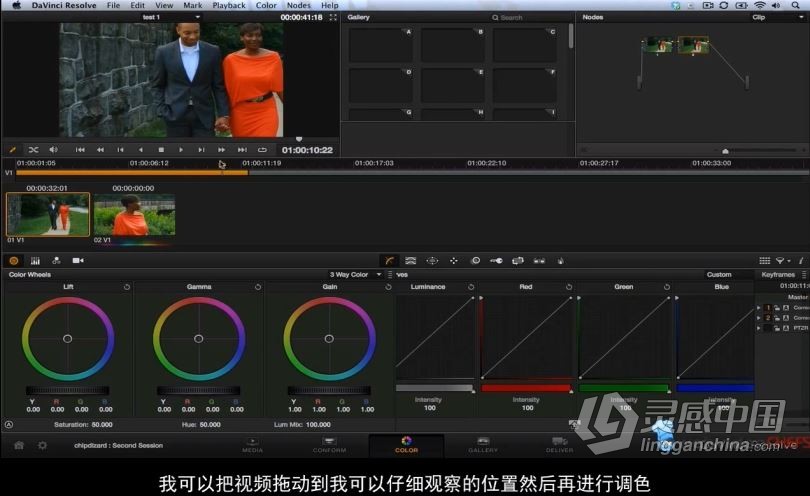The height and width of the screenshot is (496, 810).
Task: Open the 3 Way Color mode dropdown
Action: 355,274
